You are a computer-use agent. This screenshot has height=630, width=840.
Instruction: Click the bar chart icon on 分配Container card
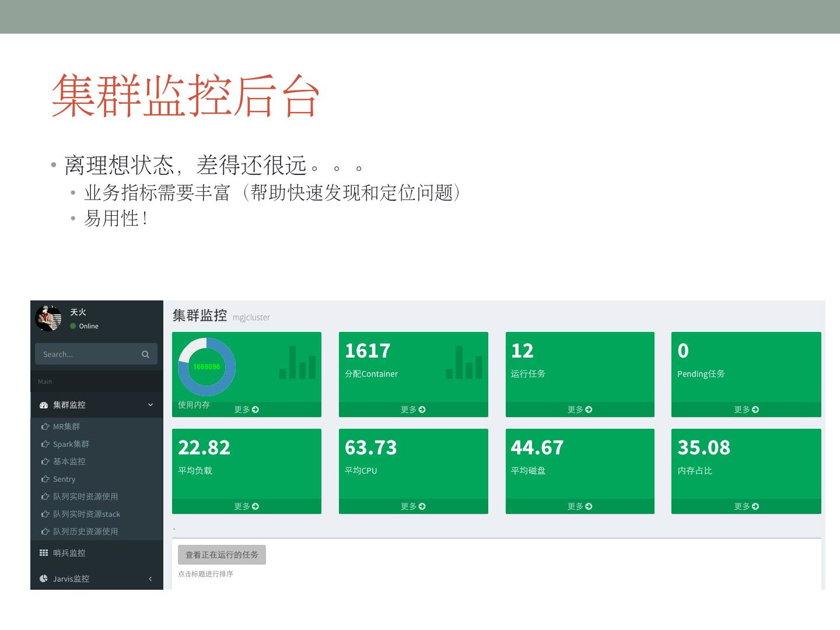pyautogui.click(x=464, y=362)
